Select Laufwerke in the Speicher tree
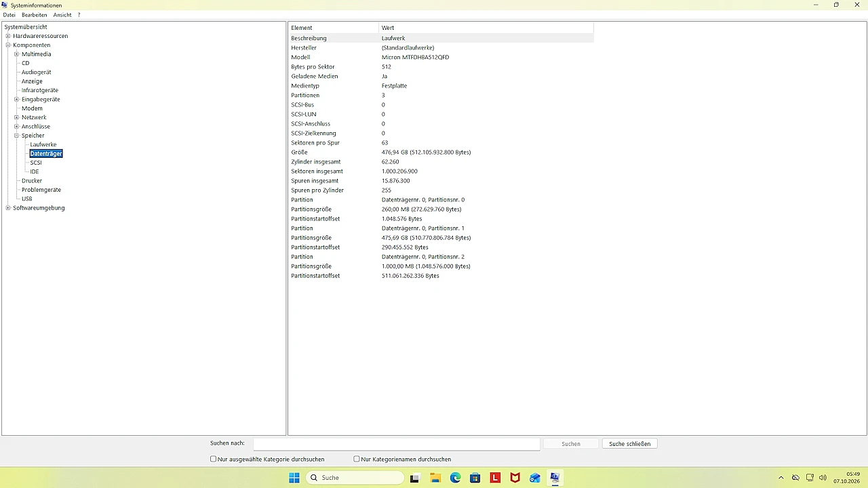This screenshot has width=868, height=488. (43, 144)
